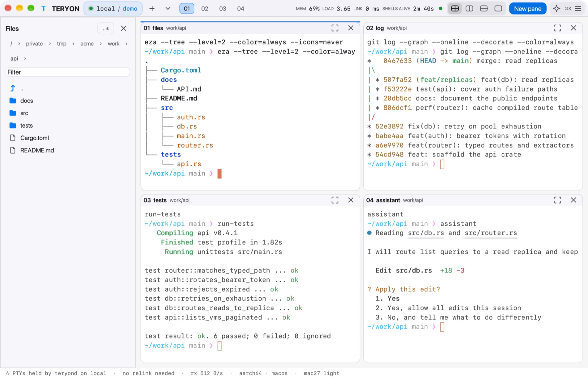
Task: Select the side-by-side split layout
Action: point(469,9)
